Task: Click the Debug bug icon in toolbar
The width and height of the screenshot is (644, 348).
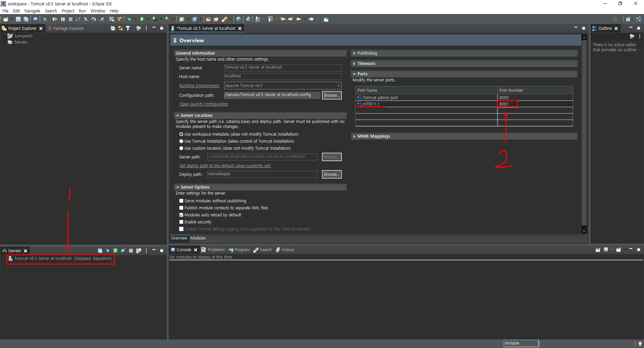Action: pos(129,19)
